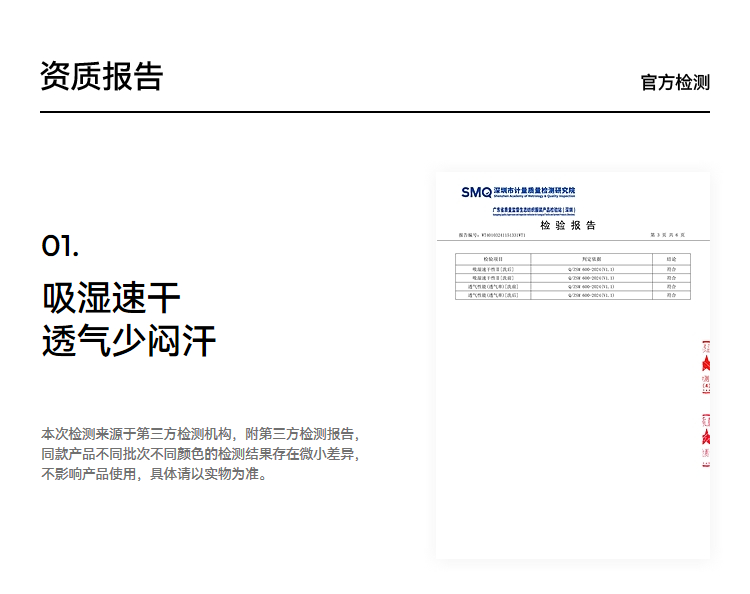
Task: Click the disclaimer line 不影响产品使用
Action: [x=154, y=474]
